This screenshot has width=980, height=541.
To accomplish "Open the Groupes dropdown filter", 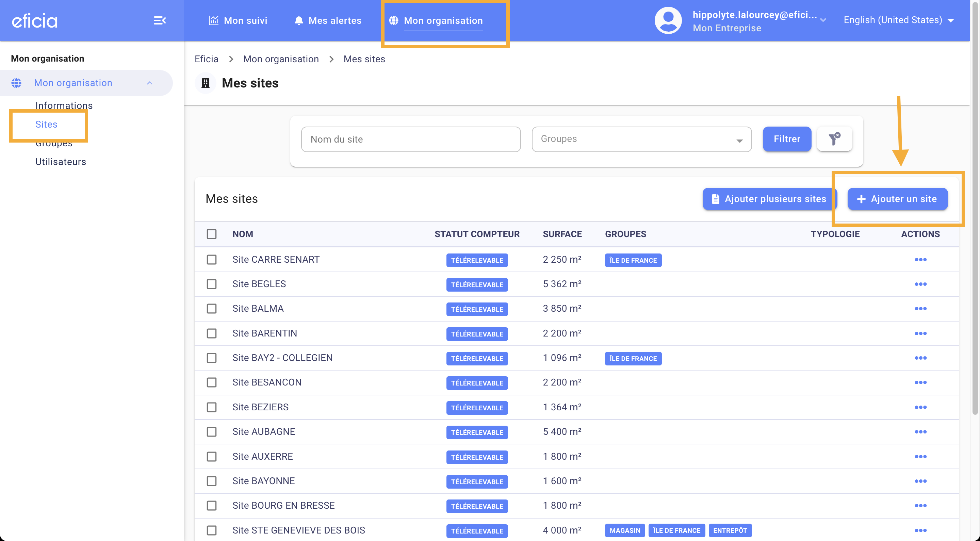I will click(x=641, y=139).
